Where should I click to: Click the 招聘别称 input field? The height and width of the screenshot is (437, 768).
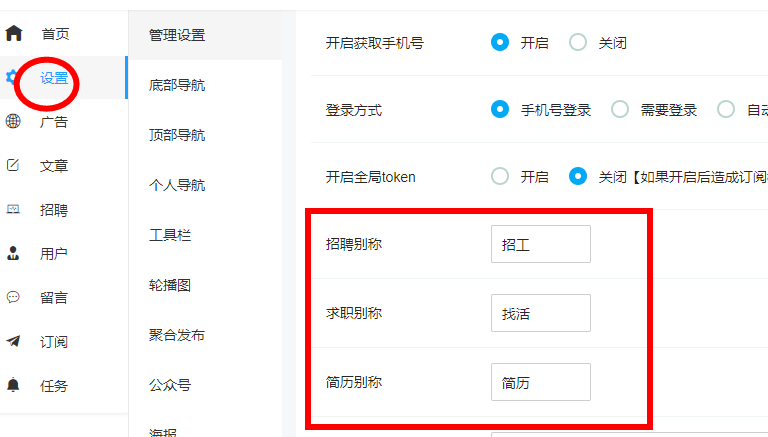541,244
